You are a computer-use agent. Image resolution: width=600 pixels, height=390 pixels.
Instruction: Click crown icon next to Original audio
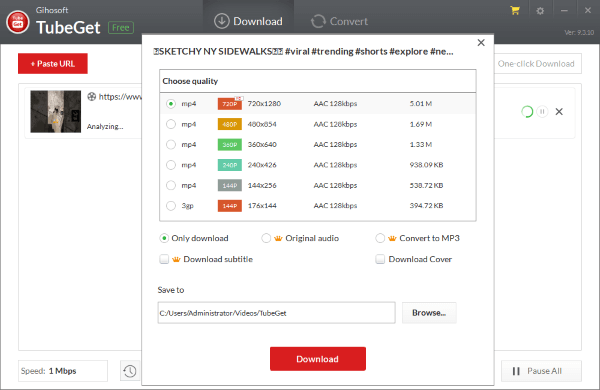point(278,238)
